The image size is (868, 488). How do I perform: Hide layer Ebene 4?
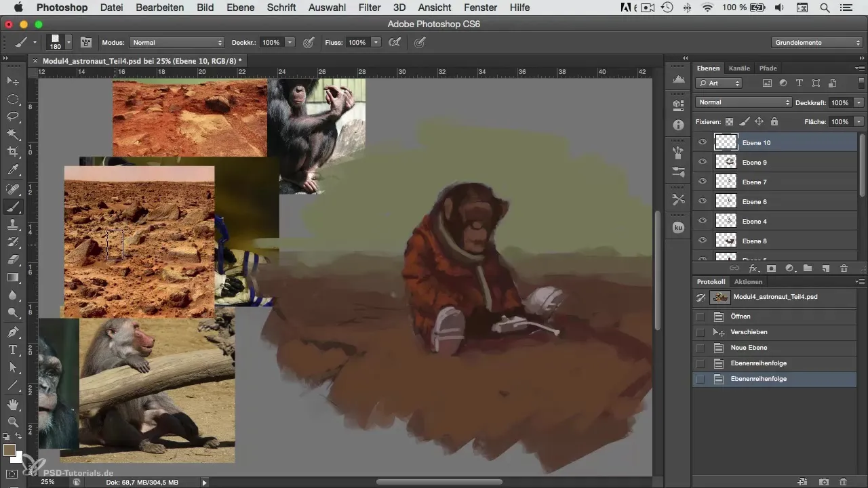(x=703, y=221)
